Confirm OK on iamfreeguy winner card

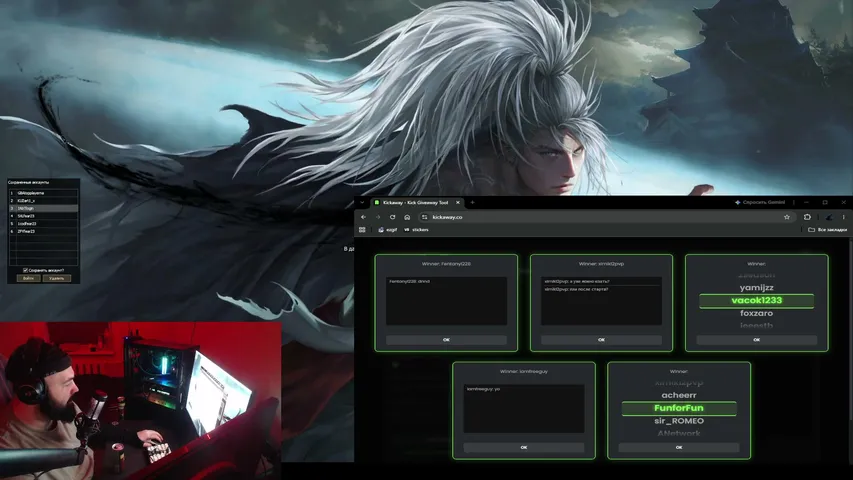tap(524, 447)
